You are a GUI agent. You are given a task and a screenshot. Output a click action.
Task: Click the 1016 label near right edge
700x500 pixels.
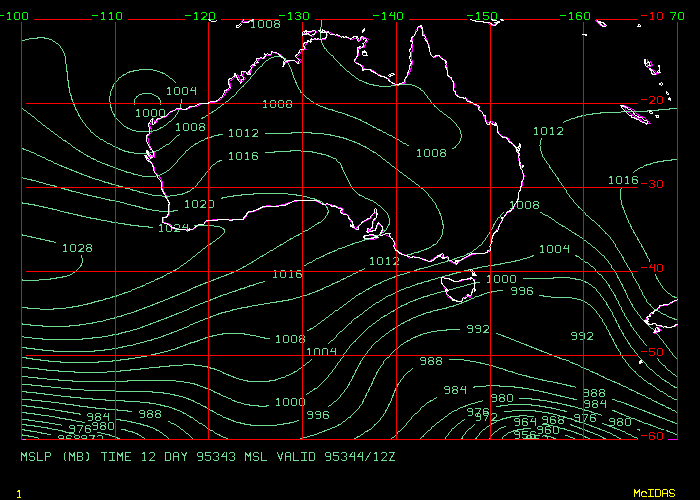click(623, 180)
